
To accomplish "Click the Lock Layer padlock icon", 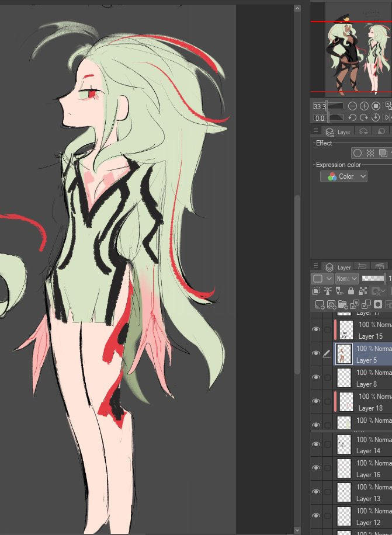I will [351, 291].
